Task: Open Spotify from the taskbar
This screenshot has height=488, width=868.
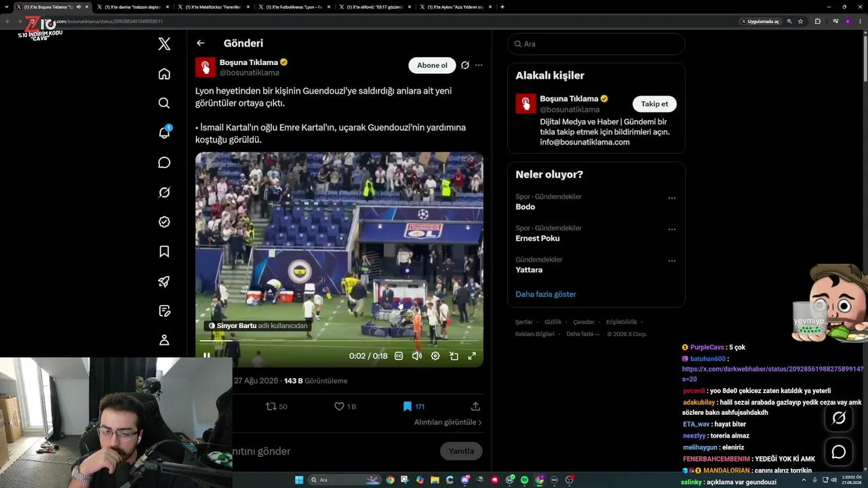Action: [x=524, y=480]
